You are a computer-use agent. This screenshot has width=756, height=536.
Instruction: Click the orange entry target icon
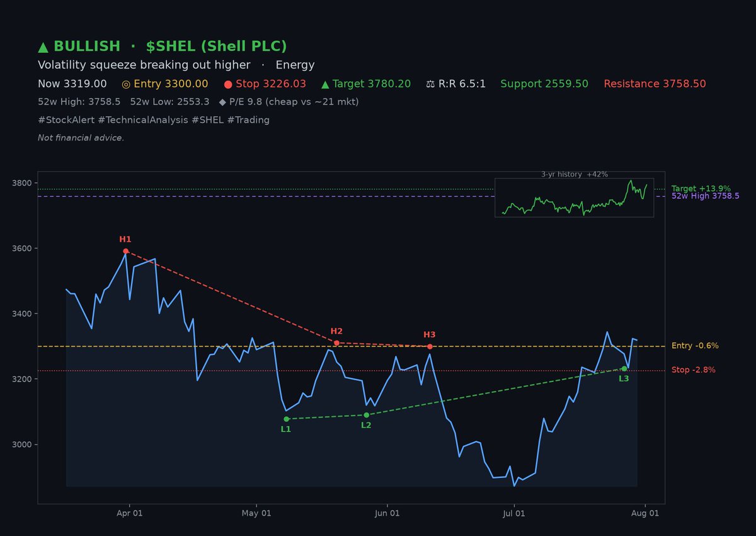[126, 84]
